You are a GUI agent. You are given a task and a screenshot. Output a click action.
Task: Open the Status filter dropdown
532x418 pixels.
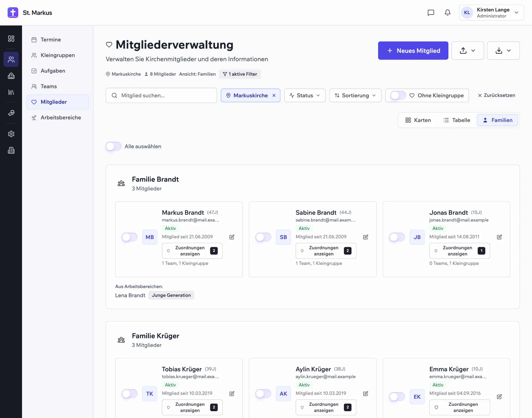pos(305,96)
